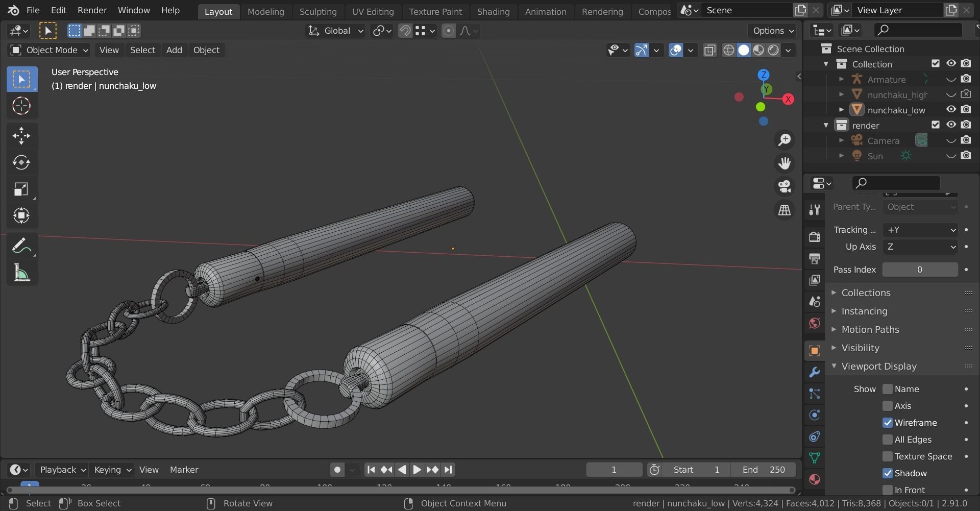Open the timeline Marker menu
Viewport: 980px width, 511px height.
184,470
